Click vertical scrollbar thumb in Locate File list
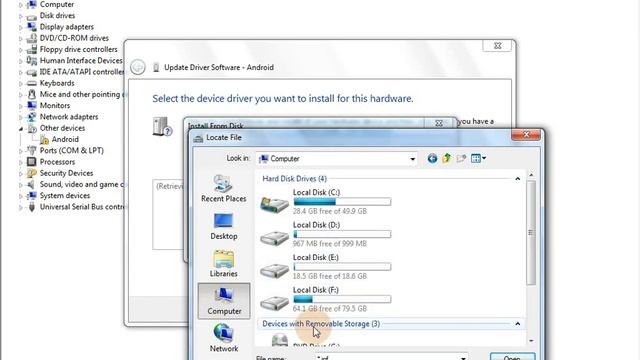The width and height of the screenshot is (640, 360). [x=531, y=233]
